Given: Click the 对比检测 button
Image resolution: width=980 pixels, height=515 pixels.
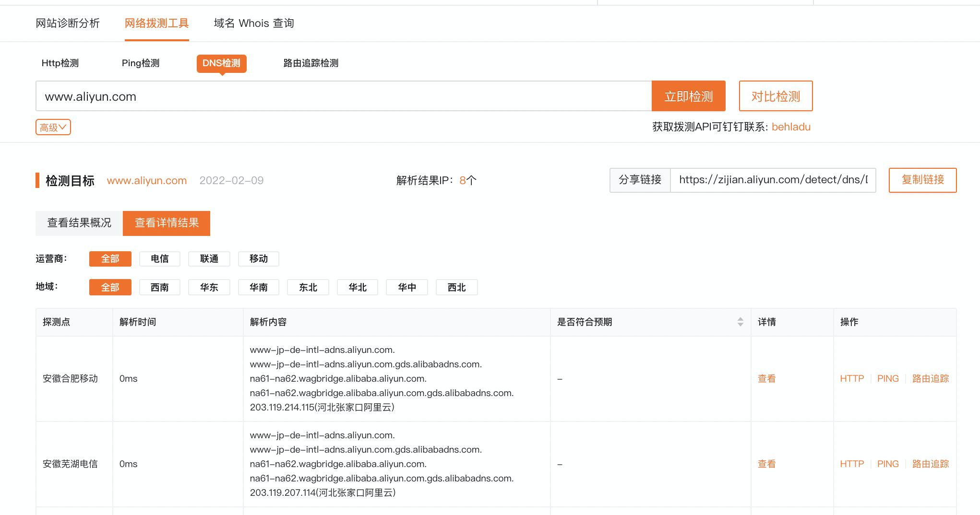Looking at the screenshot, I should coord(776,96).
